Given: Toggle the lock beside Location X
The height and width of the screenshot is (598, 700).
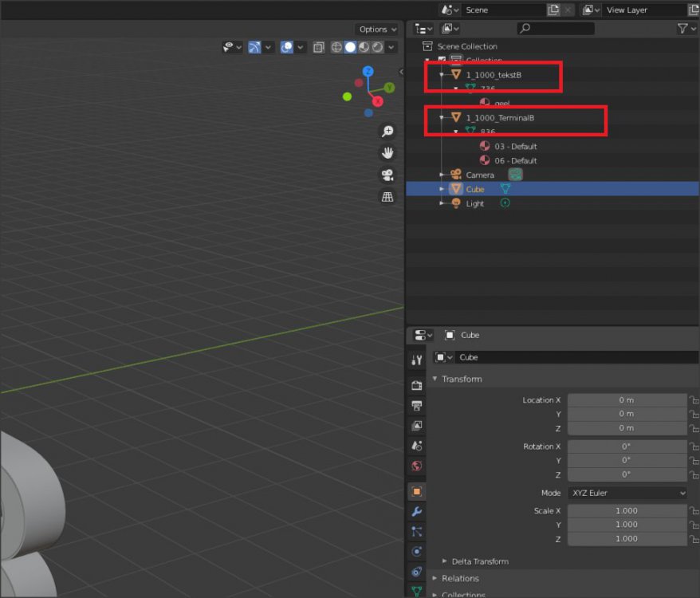Looking at the screenshot, I should click(x=692, y=400).
